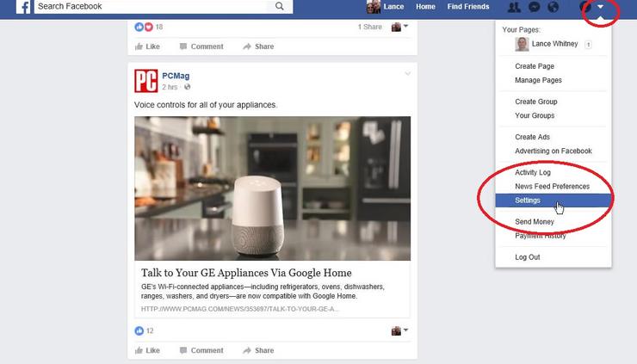Choose Send Money from menu
The height and width of the screenshot is (364, 637).
[x=535, y=222]
